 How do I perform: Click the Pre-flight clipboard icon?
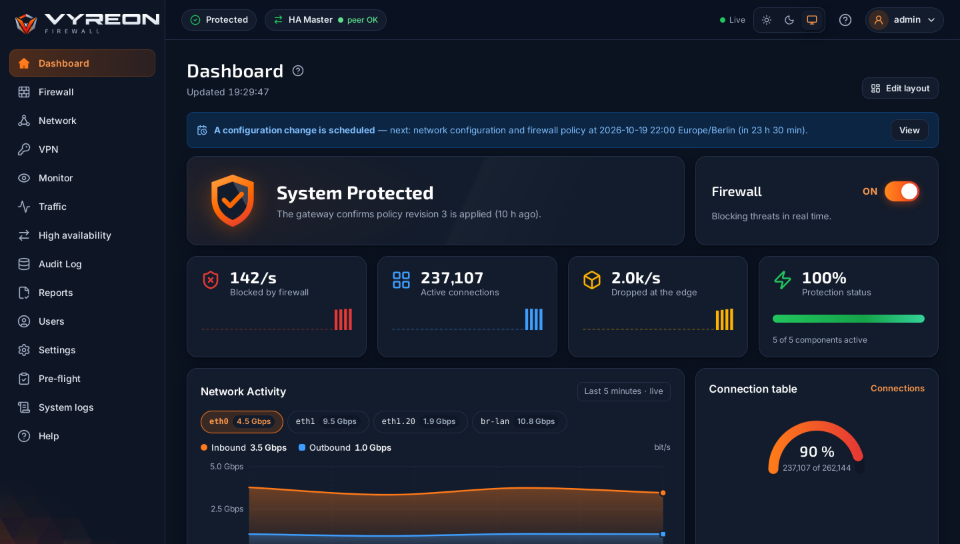pos(24,379)
